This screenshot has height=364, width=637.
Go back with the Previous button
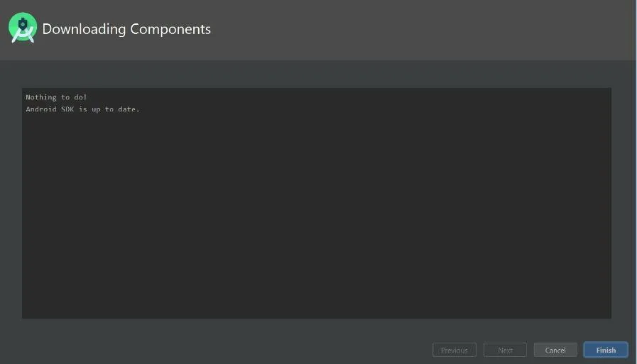454,350
